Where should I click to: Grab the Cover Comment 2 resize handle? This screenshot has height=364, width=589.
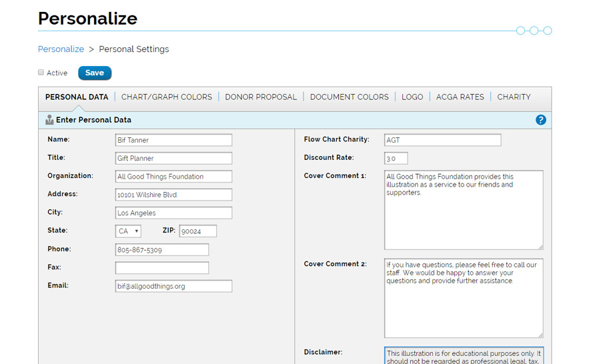(540, 335)
